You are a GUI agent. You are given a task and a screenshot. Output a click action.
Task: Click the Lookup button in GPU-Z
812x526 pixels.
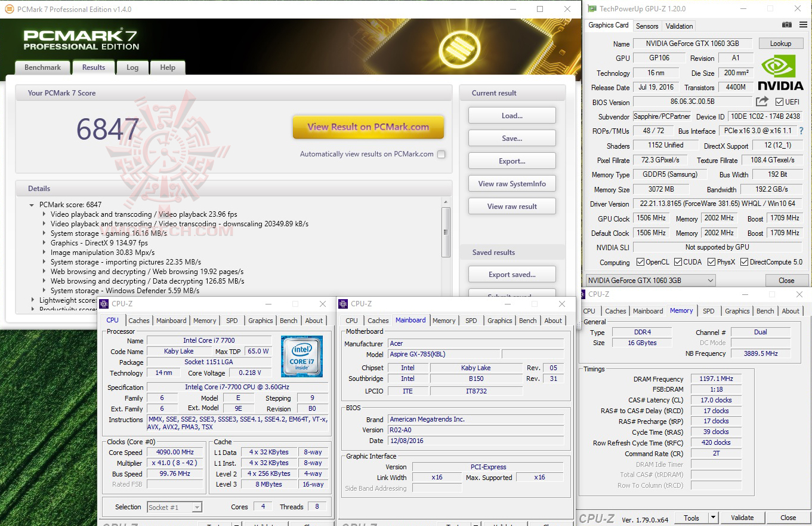point(780,44)
